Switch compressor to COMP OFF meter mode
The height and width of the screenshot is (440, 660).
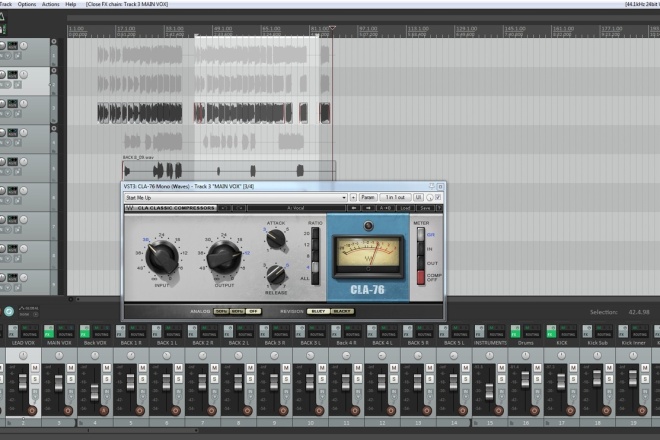(420, 276)
